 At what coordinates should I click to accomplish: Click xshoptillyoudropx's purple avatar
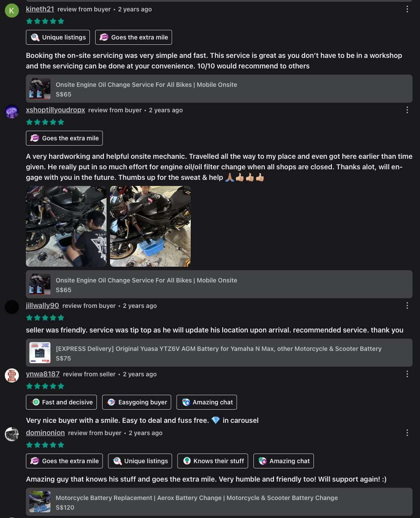(x=11, y=111)
